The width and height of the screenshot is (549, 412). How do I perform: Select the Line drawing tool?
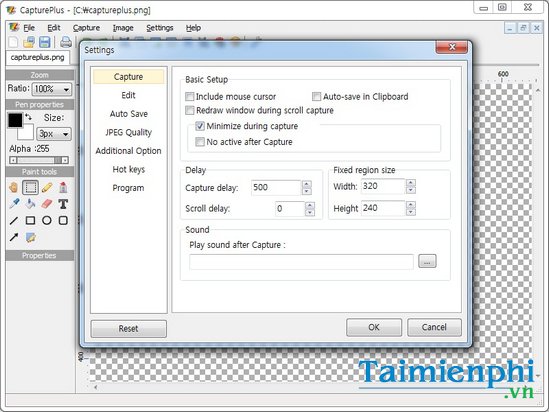point(14,221)
